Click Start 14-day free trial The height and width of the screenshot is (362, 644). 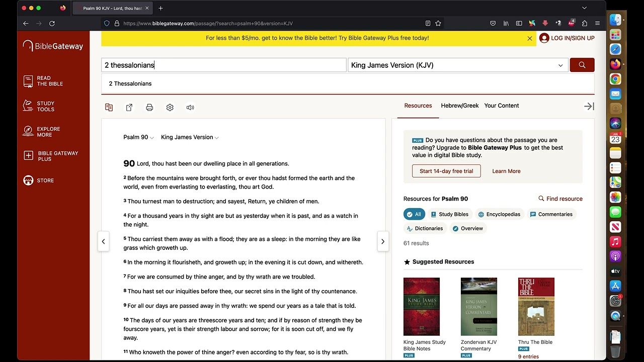[446, 171]
